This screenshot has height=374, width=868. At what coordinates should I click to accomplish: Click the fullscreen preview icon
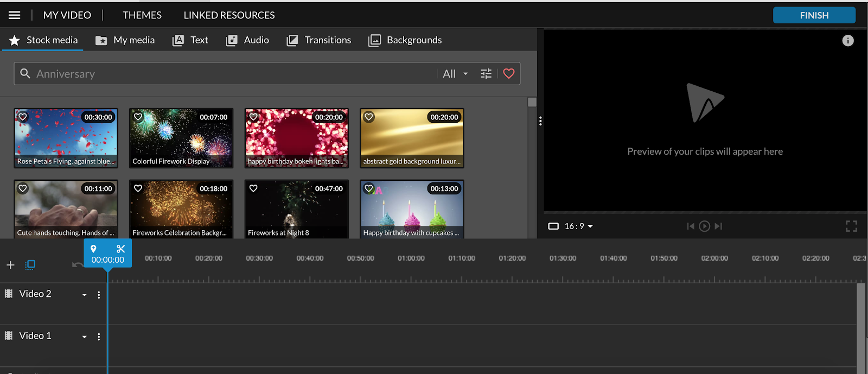[852, 226]
